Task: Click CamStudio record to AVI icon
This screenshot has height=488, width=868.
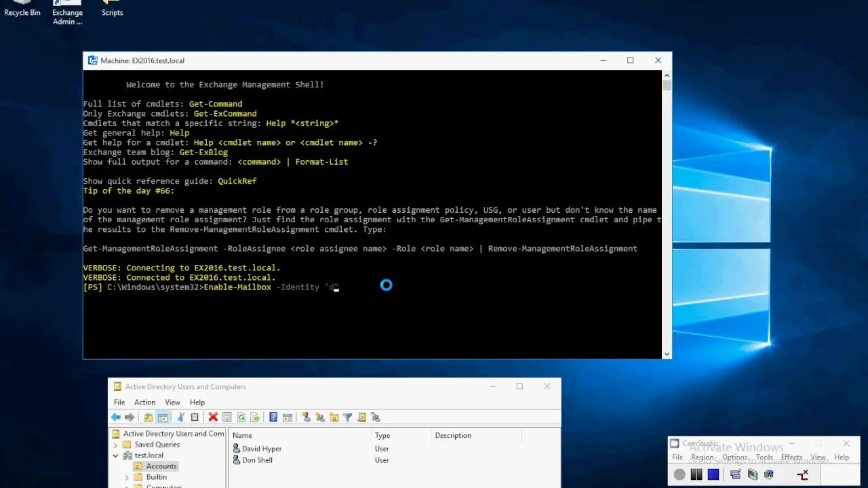Action: tap(753, 474)
